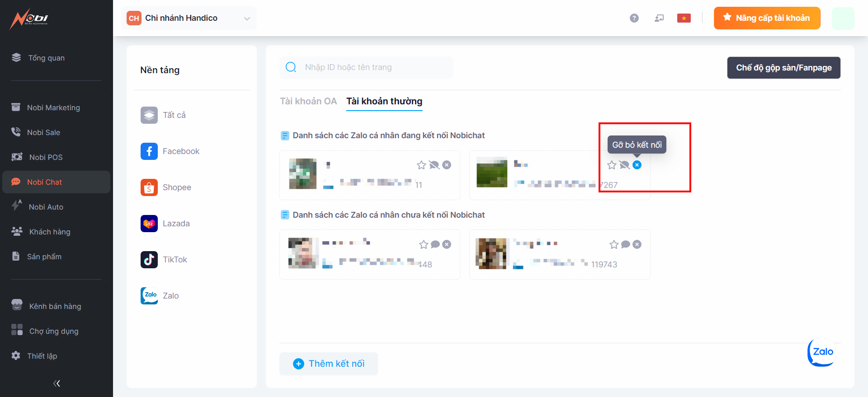Click the page ID search field

tap(375, 67)
